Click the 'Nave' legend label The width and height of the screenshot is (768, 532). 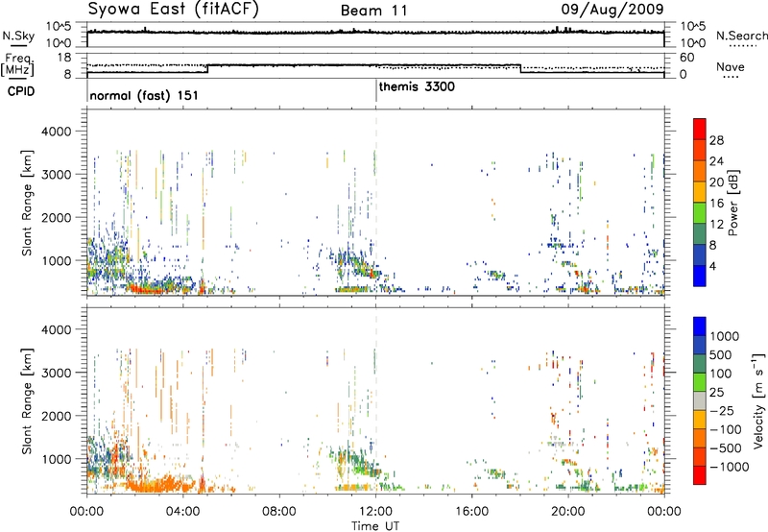click(x=731, y=67)
